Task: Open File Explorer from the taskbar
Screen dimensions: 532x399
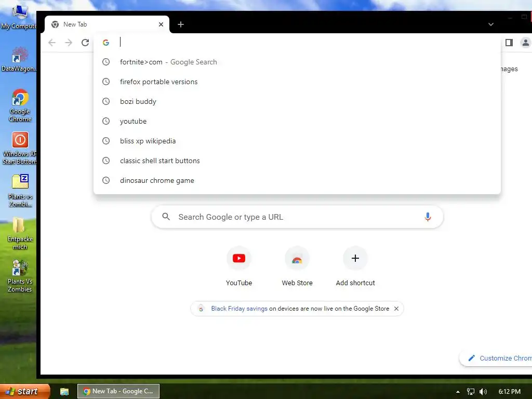Action: click(x=64, y=392)
